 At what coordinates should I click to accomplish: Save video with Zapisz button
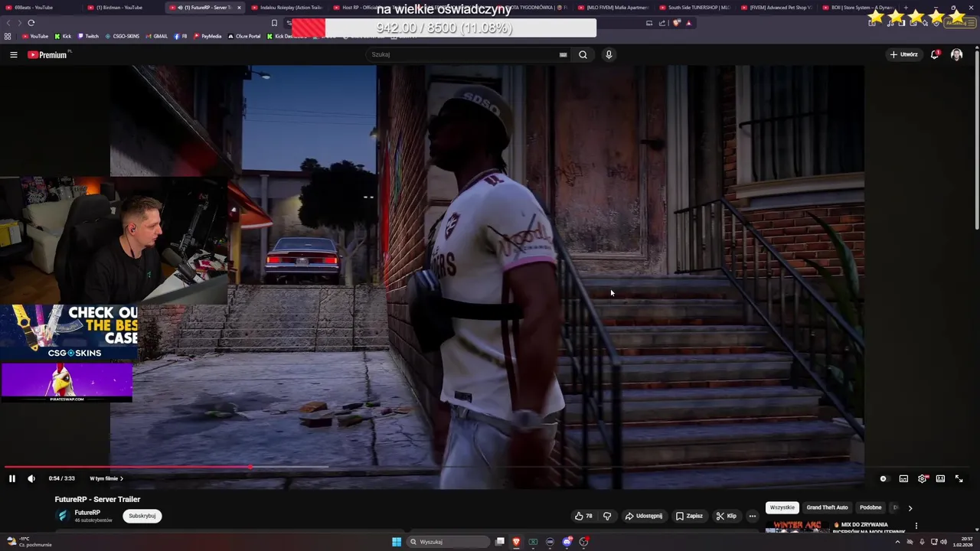(689, 516)
